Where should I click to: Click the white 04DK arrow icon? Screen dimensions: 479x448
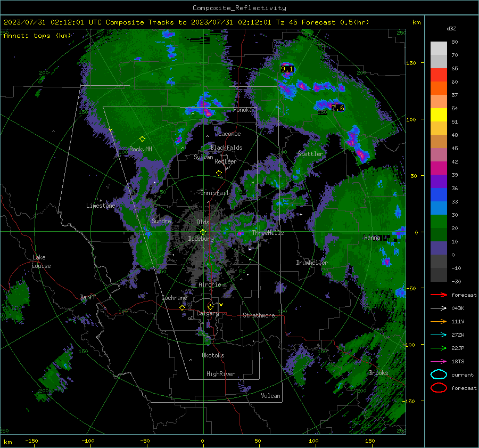pos(439,308)
